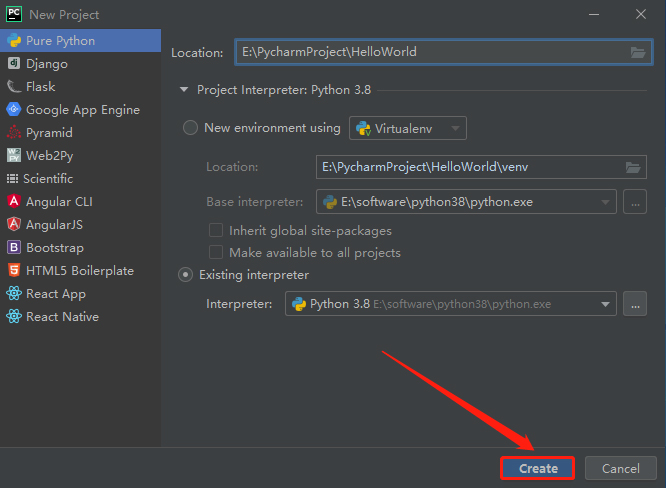
Task: Select the Existing interpreter radio
Action: click(186, 275)
